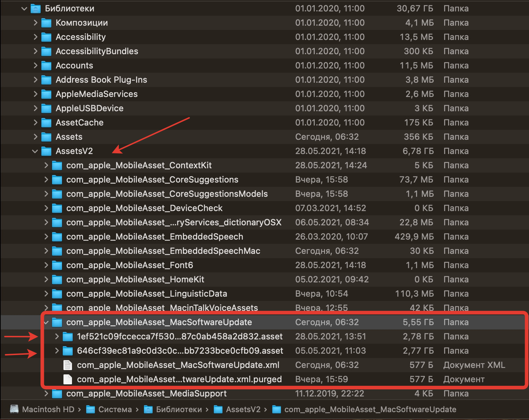The image size is (529, 420).
Task: Click the date 28.05.2021, 13:51
Action: pyautogui.click(x=330, y=337)
